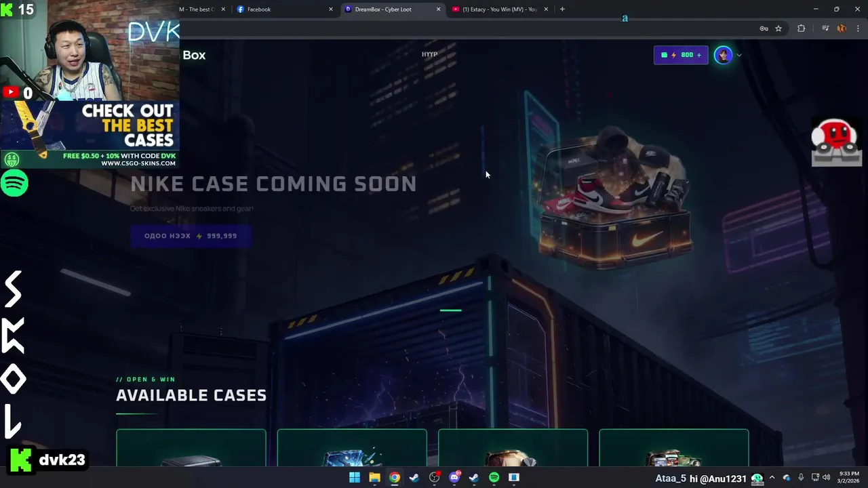Click the Chrome icon on the taskbar

pos(394,478)
